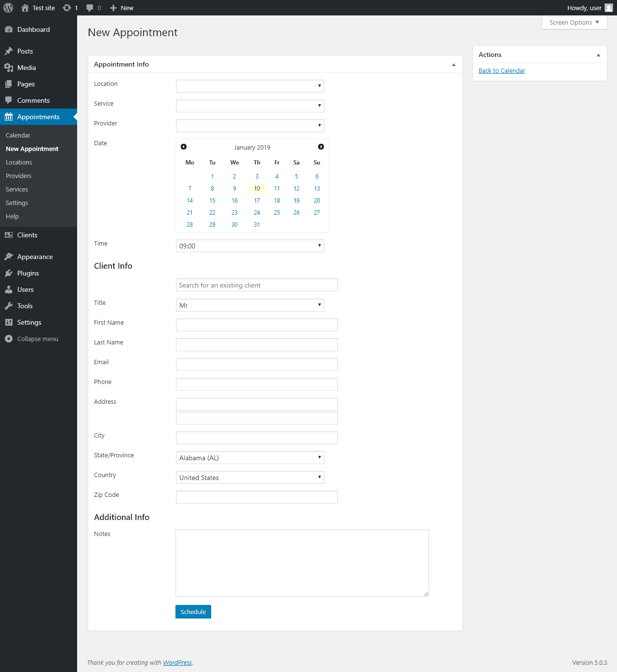Open the Provider dropdown
Image resolution: width=617 pixels, height=672 pixels.
pos(250,125)
